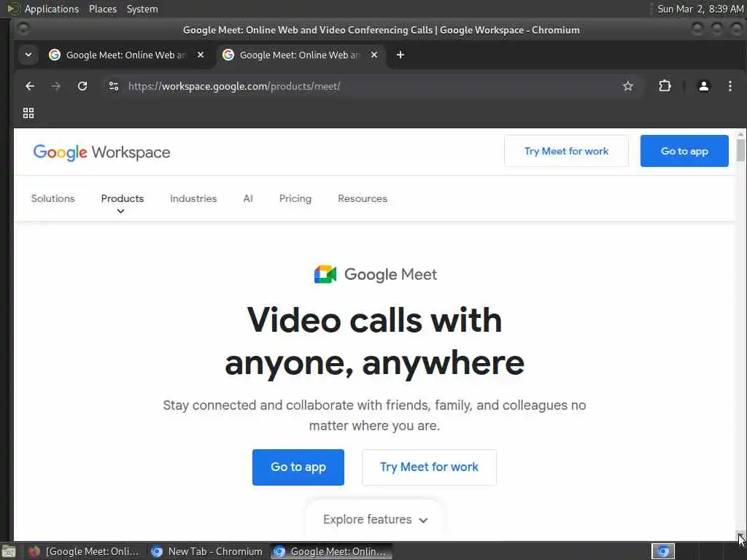This screenshot has width=747, height=560.
Task: Expand Explore features dropdown
Action: [x=375, y=519]
